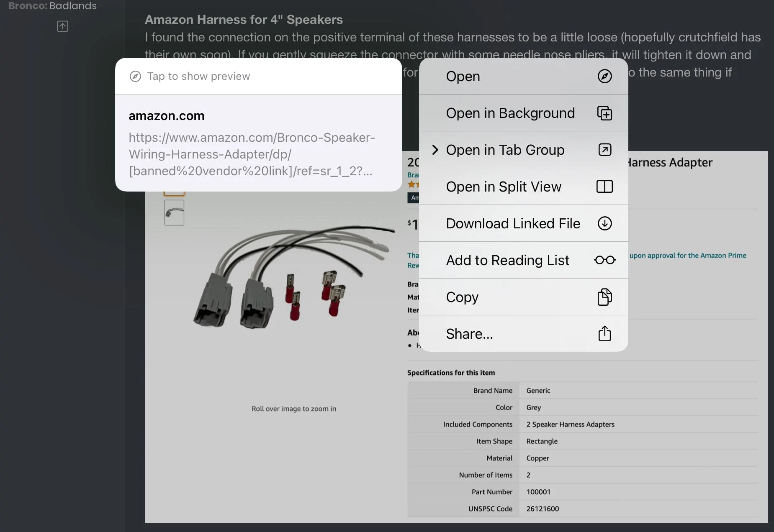Expand the Open in Tab Group chevron
Image resolution: width=774 pixels, height=532 pixels.
(x=435, y=150)
